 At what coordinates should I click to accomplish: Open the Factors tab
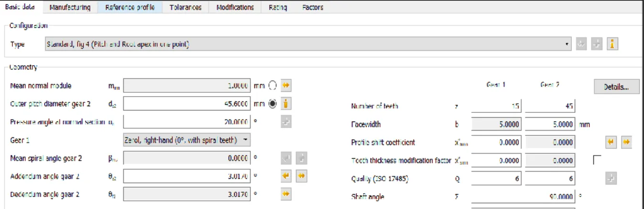(313, 7)
